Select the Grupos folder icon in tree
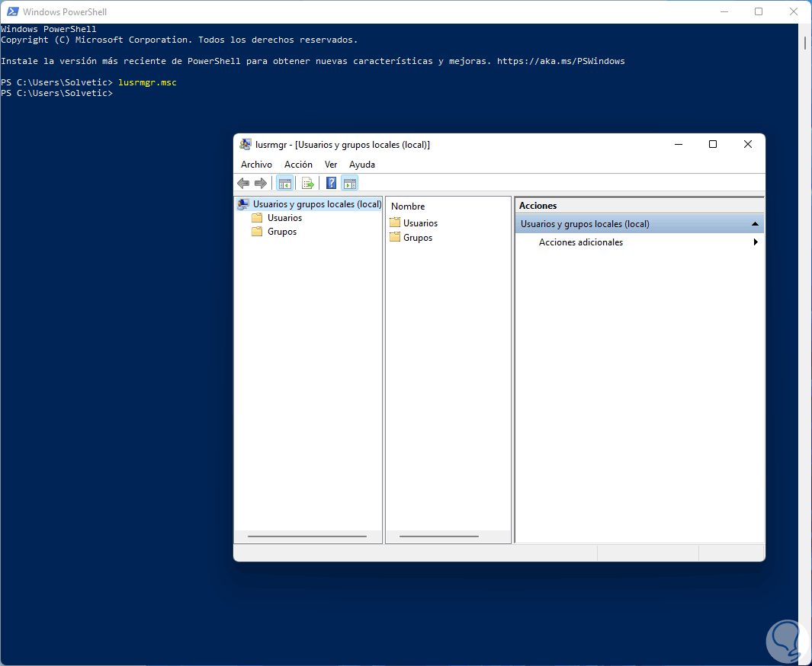The image size is (812, 666). pos(257,232)
